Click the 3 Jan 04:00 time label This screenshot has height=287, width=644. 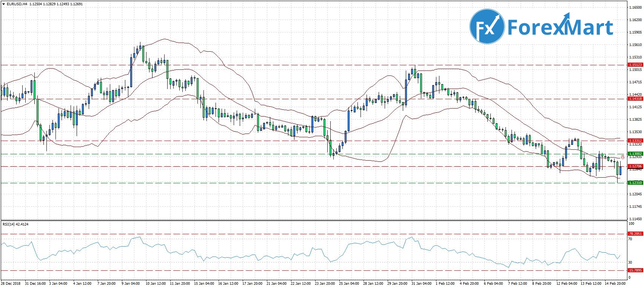click(58, 284)
